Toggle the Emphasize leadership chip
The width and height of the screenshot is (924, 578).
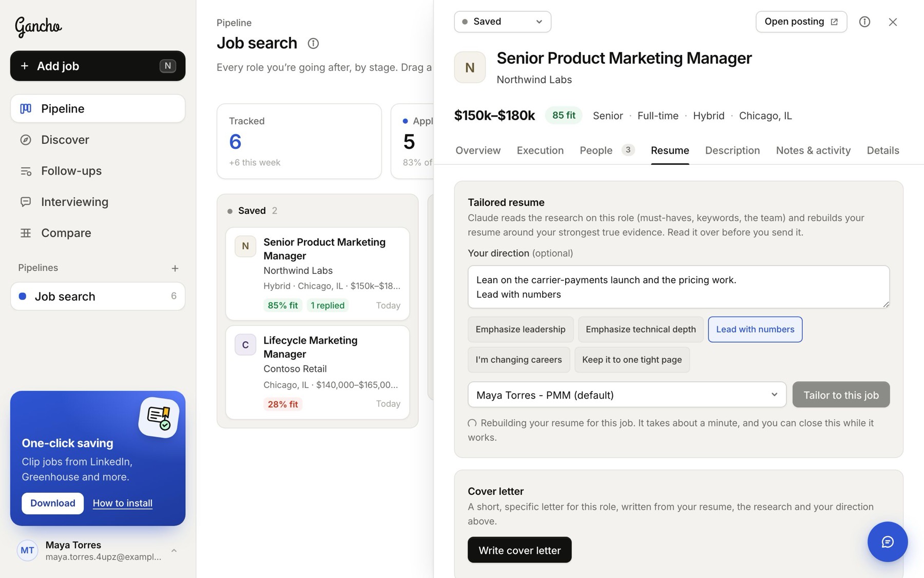point(521,329)
